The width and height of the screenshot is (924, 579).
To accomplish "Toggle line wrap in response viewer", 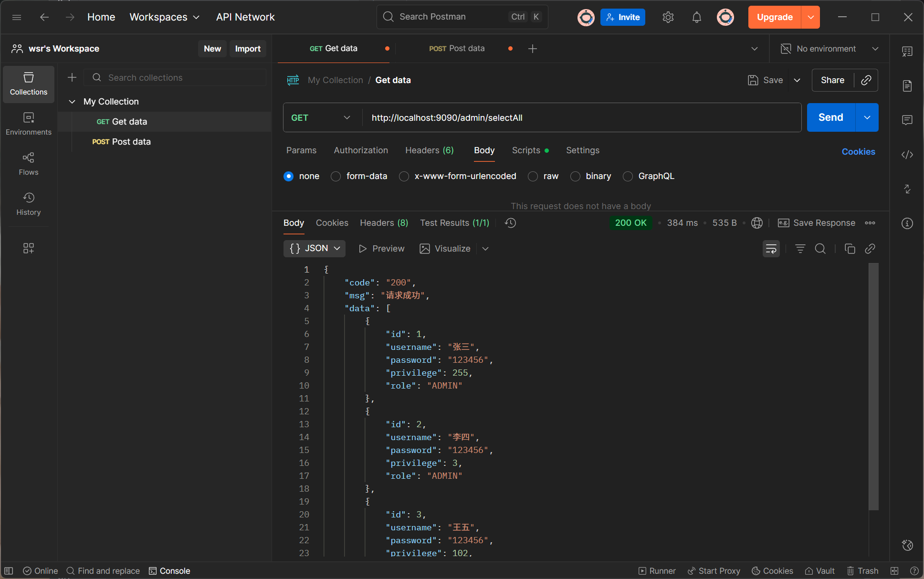I will [x=771, y=249].
